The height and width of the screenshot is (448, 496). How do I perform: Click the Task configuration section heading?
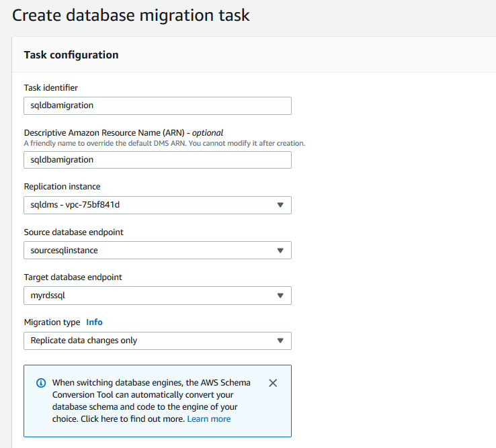[x=71, y=55]
